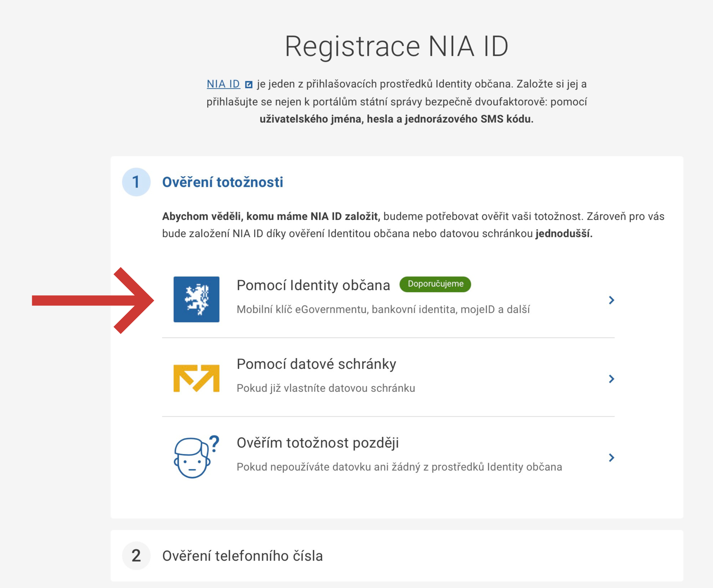Click the red arrow pointing at Identity občana
The height and width of the screenshot is (588, 713).
[x=93, y=300]
